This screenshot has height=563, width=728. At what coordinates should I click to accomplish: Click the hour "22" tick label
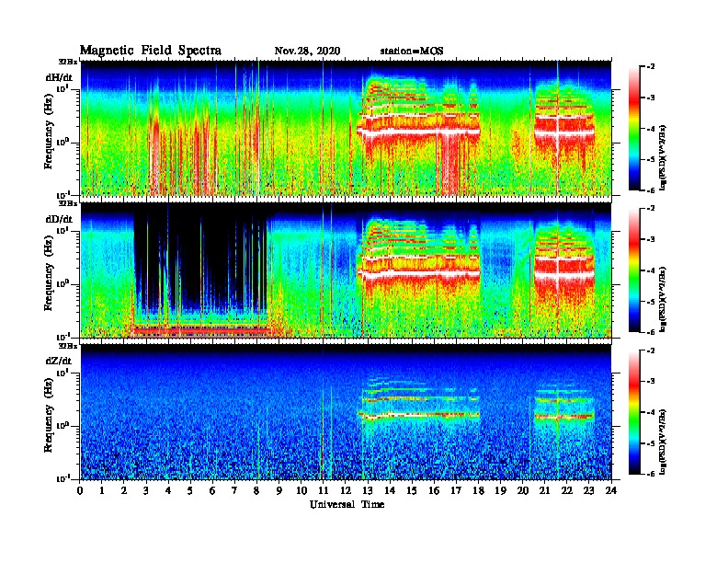(566, 490)
